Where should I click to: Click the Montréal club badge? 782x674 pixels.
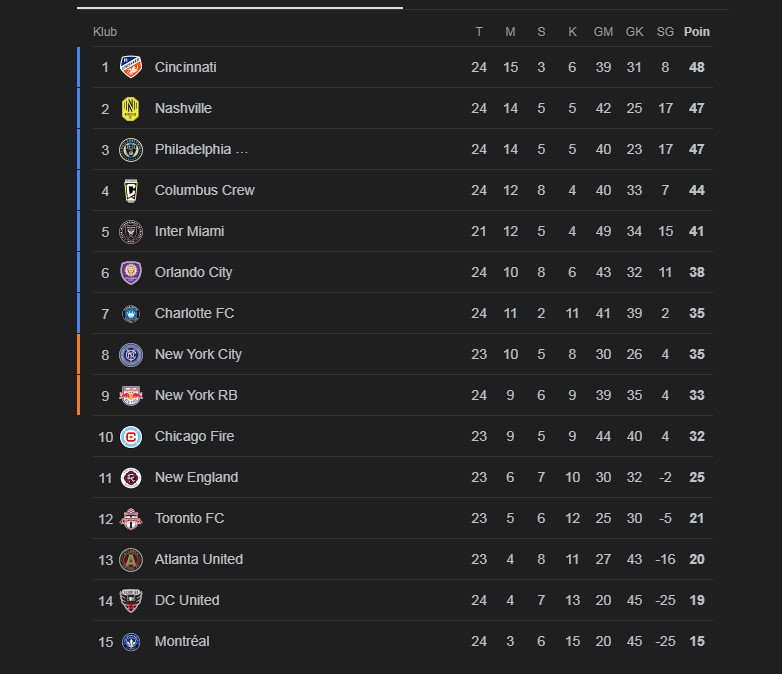131,642
